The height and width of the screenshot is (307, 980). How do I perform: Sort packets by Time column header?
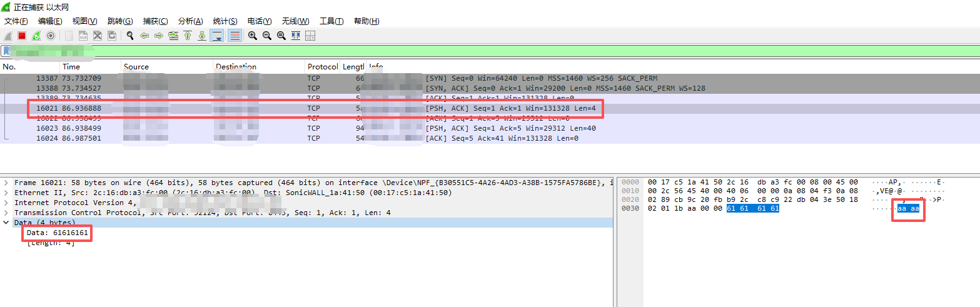71,67
